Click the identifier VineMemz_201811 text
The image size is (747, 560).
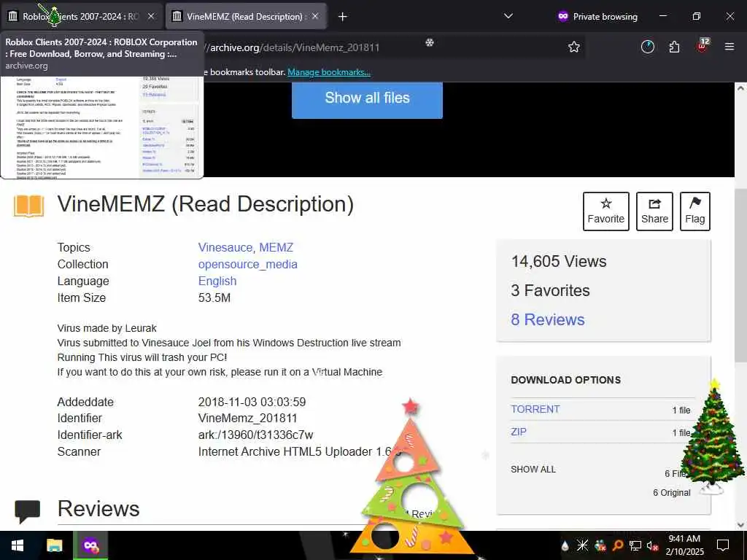(x=248, y=418)
